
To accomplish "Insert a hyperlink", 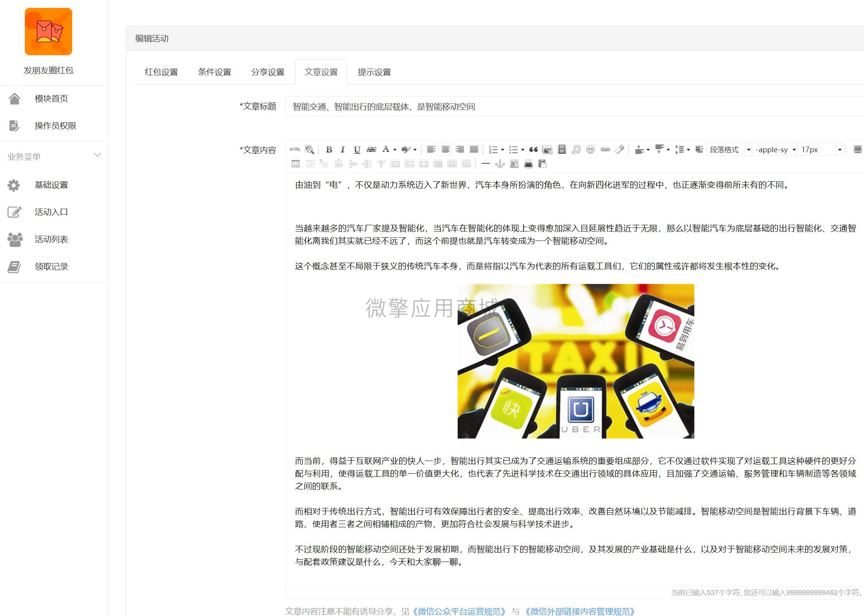I will (605, 149).
